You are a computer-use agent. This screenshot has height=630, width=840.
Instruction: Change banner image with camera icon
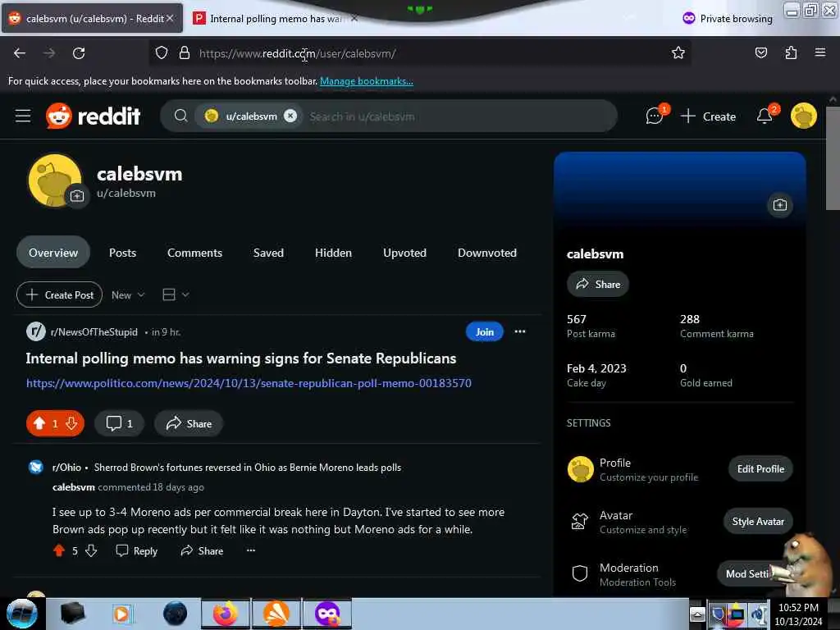(x=780, y=205)
